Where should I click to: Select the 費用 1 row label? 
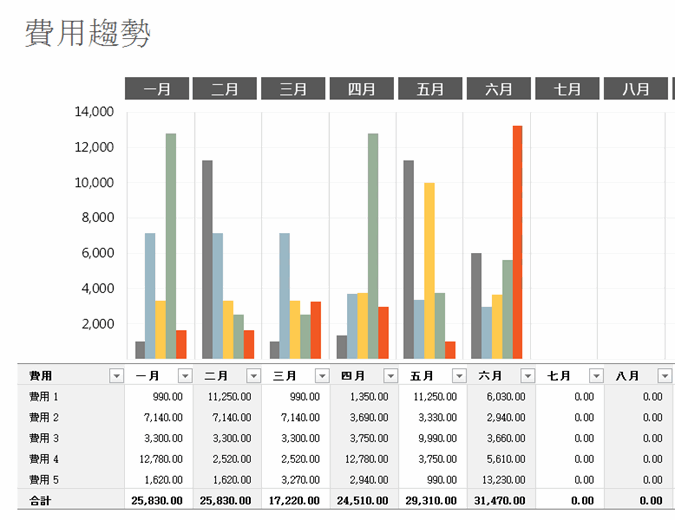[x=45, y=396]
